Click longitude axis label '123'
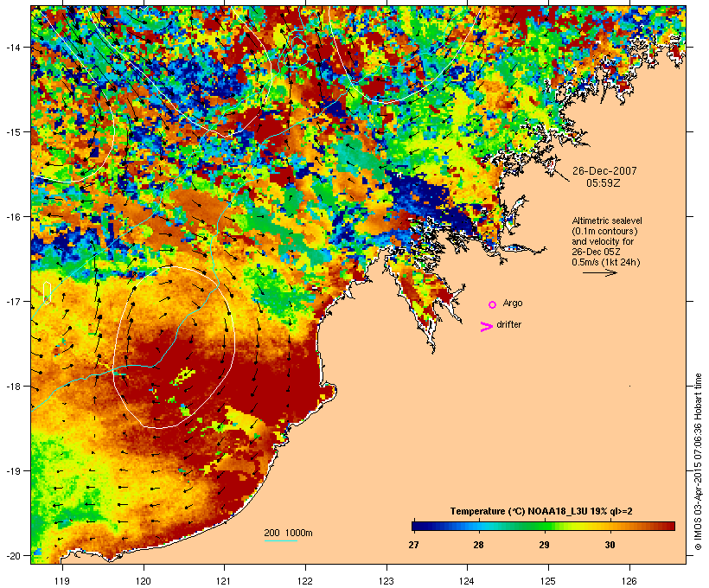 coord(386,581)
